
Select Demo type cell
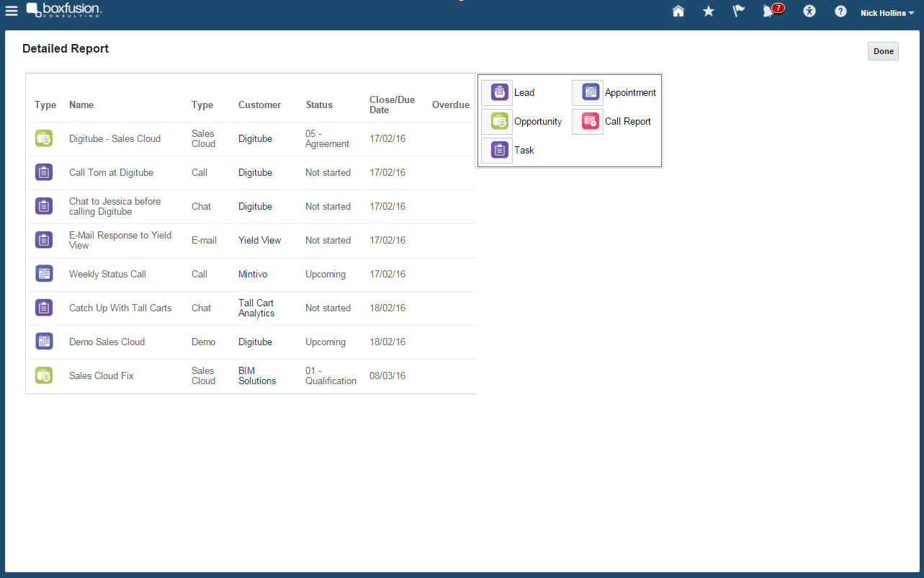pos(203,342)
